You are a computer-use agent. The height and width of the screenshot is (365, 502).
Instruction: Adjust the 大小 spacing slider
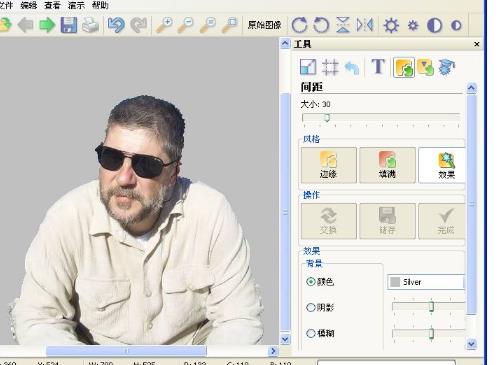[x=327, y=117]
